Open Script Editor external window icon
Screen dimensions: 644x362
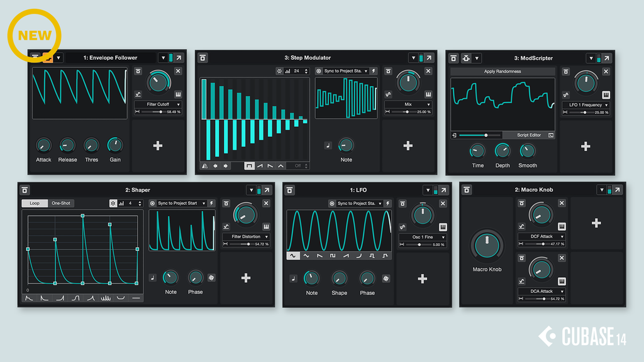[x=551, y=135]
